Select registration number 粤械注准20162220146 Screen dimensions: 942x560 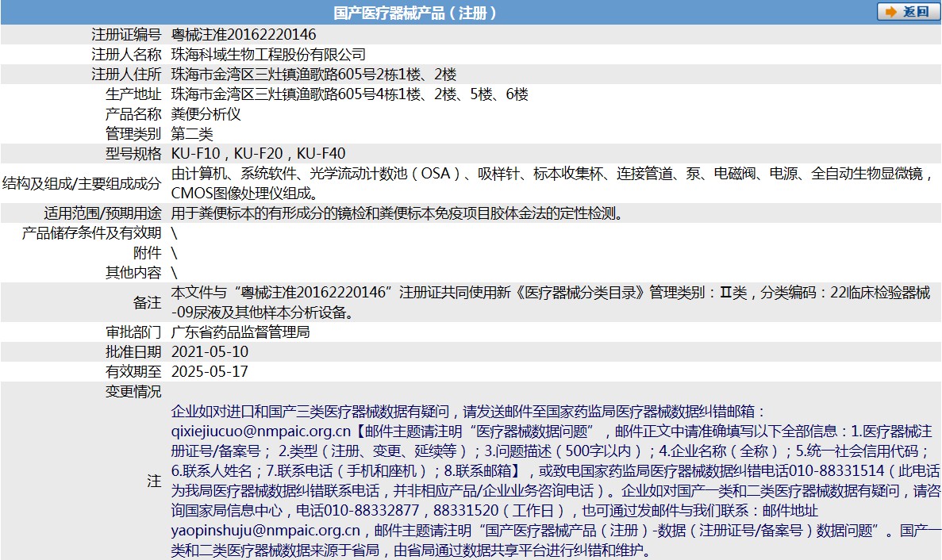pos(244,35)
